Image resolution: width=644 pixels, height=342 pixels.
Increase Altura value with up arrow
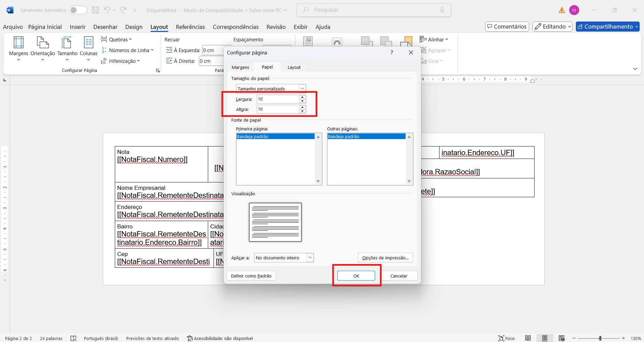click(x=303, y=107)
